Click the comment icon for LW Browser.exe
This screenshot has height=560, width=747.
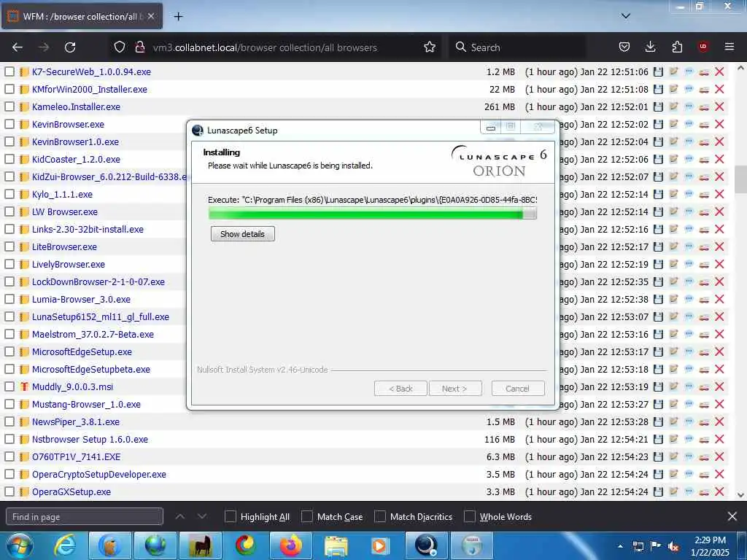(689, 212)
